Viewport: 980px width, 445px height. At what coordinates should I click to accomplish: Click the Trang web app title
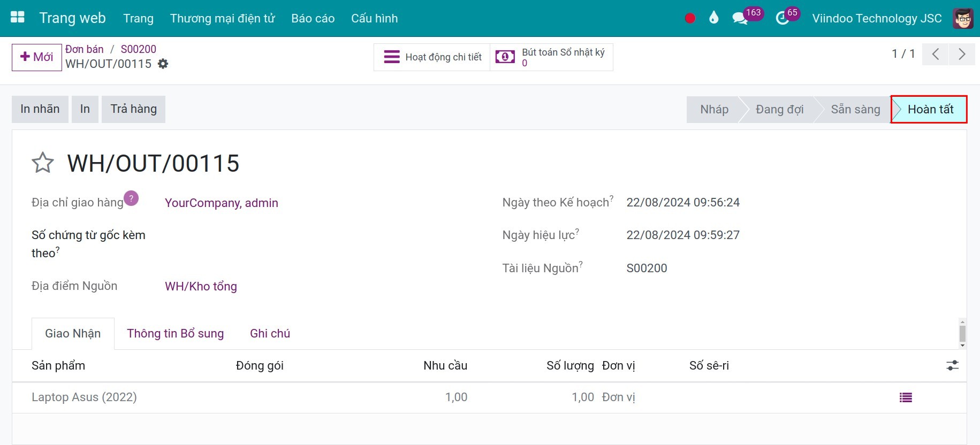coord(72,18)
